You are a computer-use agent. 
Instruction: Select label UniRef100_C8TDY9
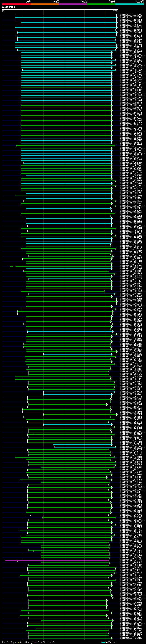tap(131, 279)
